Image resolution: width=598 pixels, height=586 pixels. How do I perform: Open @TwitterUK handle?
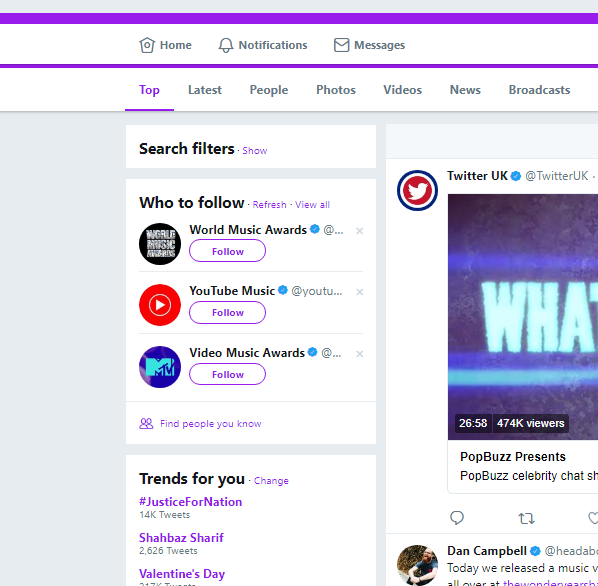click(556, 176)
